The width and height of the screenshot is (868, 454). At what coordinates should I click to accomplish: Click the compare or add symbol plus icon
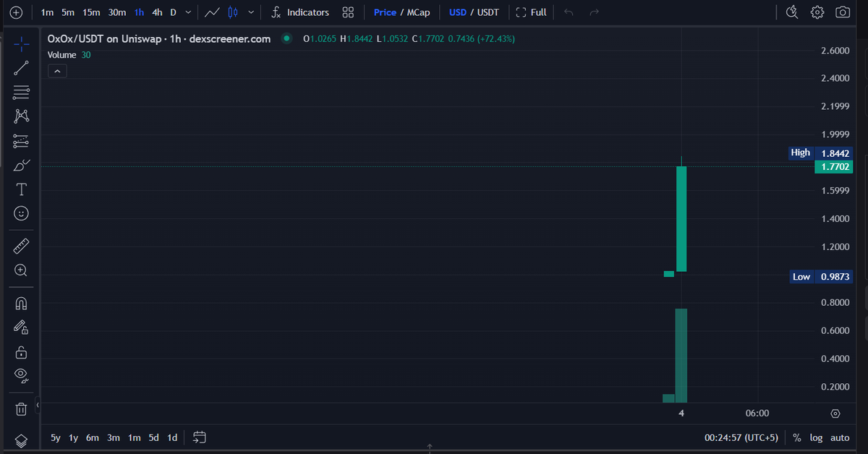(17, 12)
